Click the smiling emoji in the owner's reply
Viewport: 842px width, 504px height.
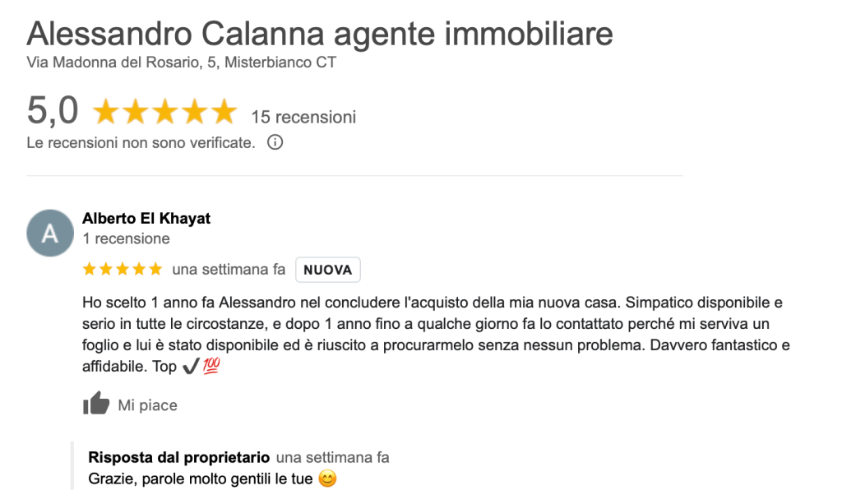(x=327, y=479)
